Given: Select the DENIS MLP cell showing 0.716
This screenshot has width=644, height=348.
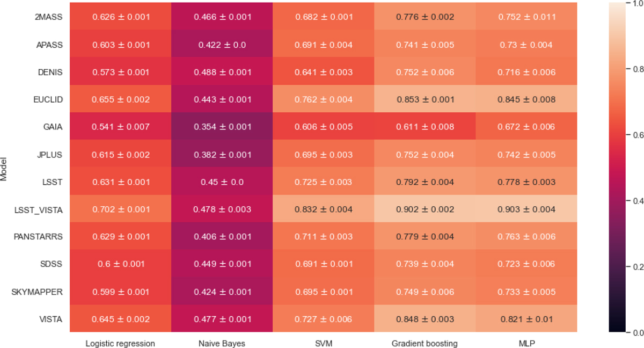Looking at the screenshot, I should coord(526,72).
